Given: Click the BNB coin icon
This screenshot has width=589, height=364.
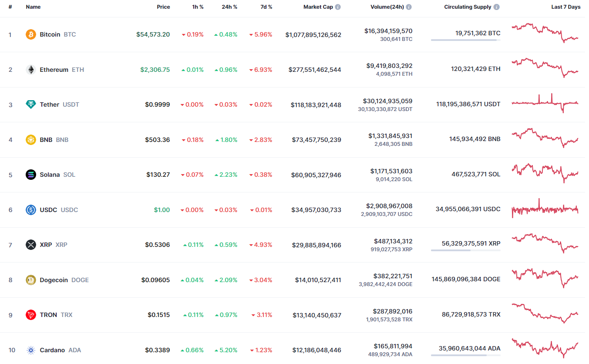Looking at the screenshot, I should pyautogui.click(x=31, y=140).
